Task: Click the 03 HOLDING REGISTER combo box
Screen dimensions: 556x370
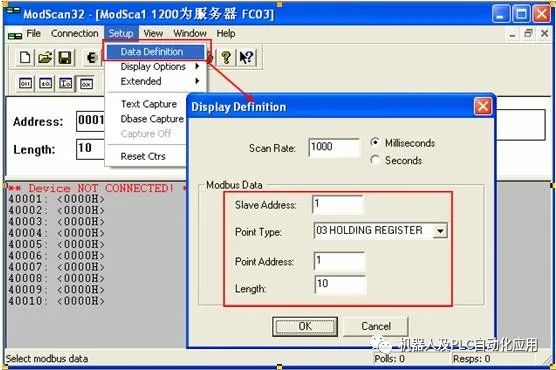Action: pos(380,231)
